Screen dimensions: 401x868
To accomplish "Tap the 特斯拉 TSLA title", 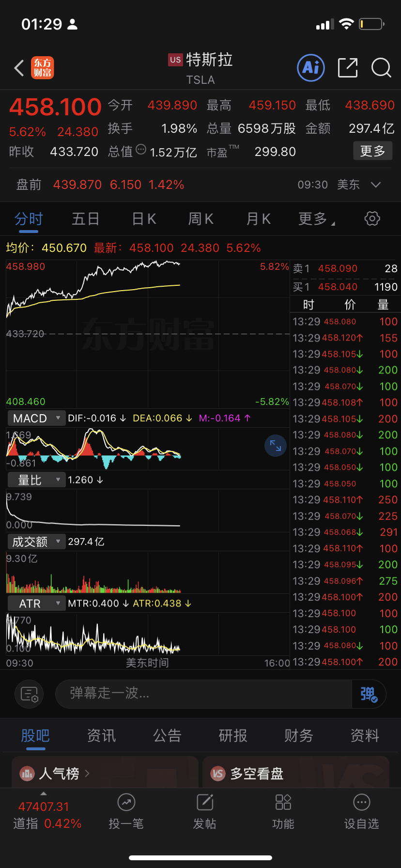I will [x=200, y=68].
